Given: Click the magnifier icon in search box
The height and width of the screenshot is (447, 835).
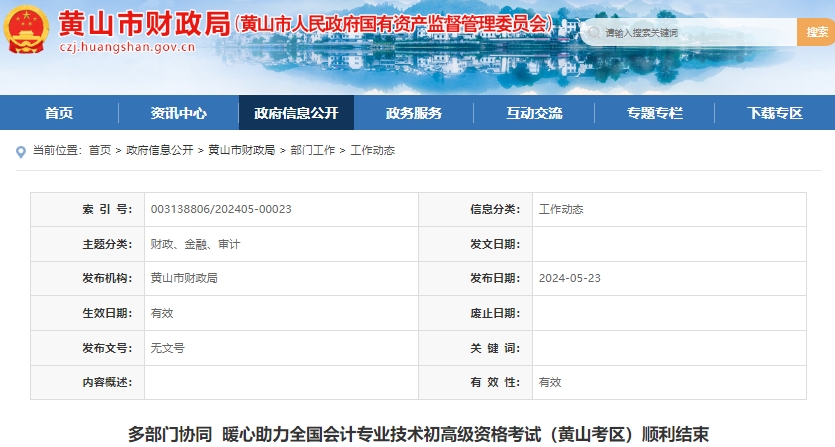Looking at the screenshot, I should click(593, 33).
